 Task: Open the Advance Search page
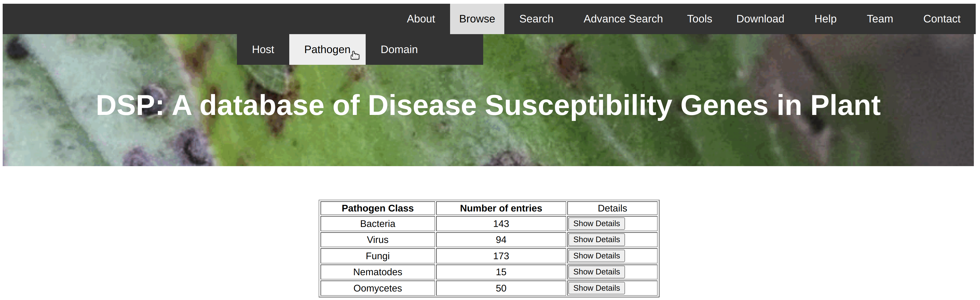pyautogui.click(x=623, y=19)
